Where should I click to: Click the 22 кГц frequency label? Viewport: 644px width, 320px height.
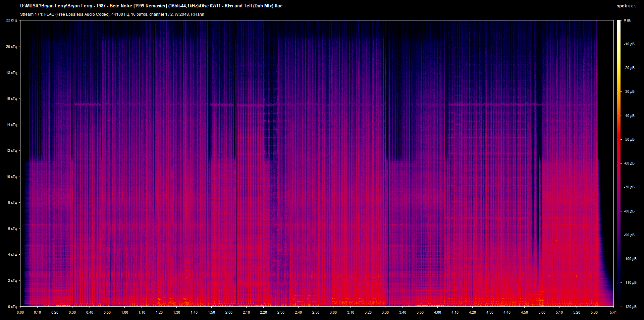pos(11,20)
